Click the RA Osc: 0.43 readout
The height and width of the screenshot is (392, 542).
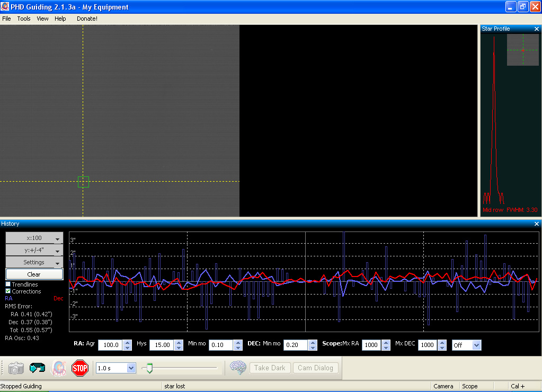point(22,338)
